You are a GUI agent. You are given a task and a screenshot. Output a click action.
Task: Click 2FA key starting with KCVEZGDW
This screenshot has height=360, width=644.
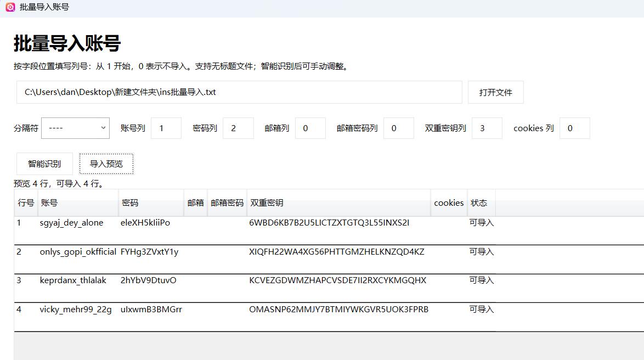tap(337, 280)
